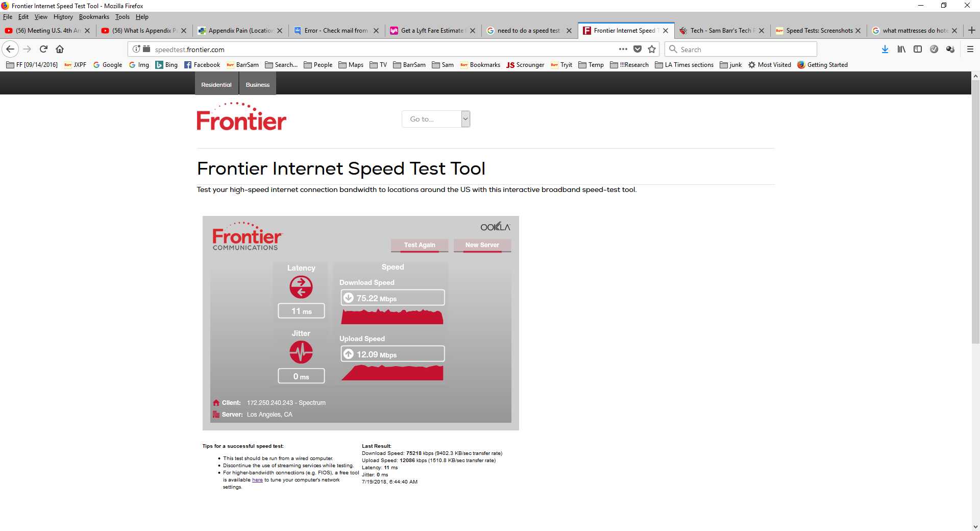The height and width of the screenshot is (531, 980).
Task: Expand the LA Times sections folder
Action: click(684, 65)
